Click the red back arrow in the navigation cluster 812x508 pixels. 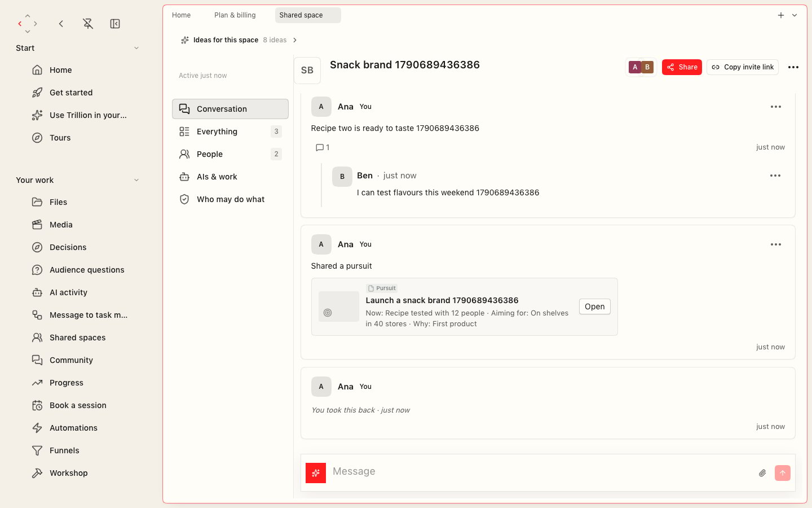pyautogui.click(x=20, y=24)
